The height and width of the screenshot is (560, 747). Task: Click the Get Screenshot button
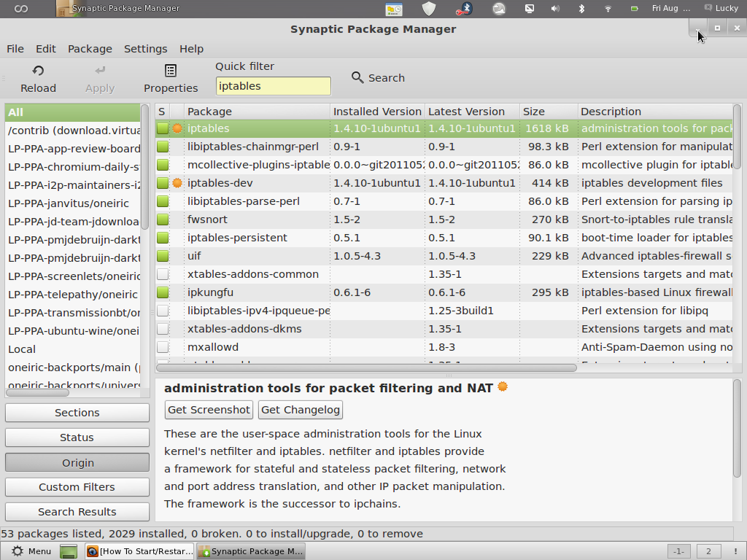pyautogui.click(x=209, y=410)
